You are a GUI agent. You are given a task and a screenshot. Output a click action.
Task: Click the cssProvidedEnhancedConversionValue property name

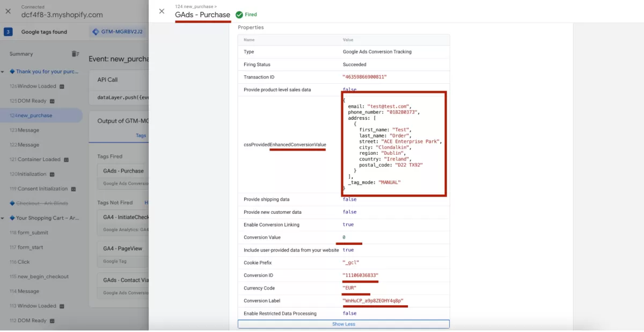(285, 145)
